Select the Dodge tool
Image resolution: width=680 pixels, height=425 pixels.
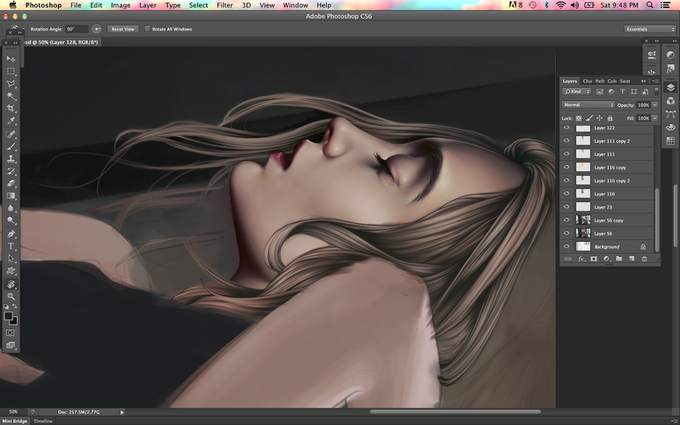click(x=11, y=220)
